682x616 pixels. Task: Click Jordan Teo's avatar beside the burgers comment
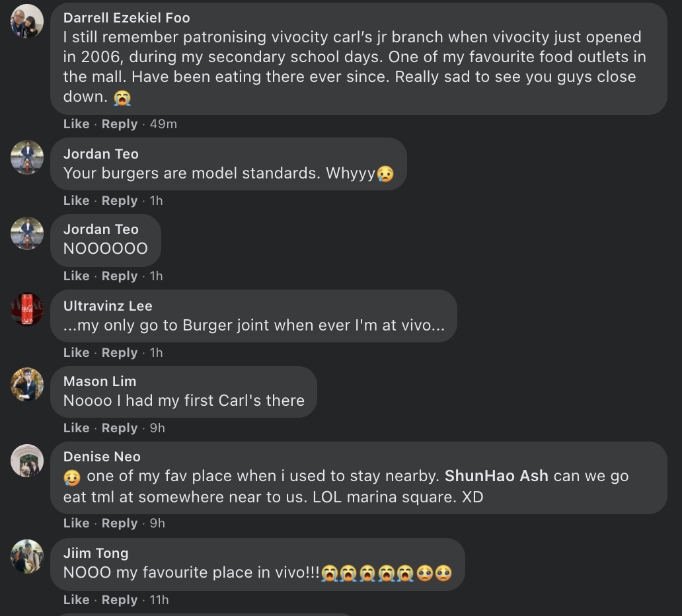click(x=27, y=157)
